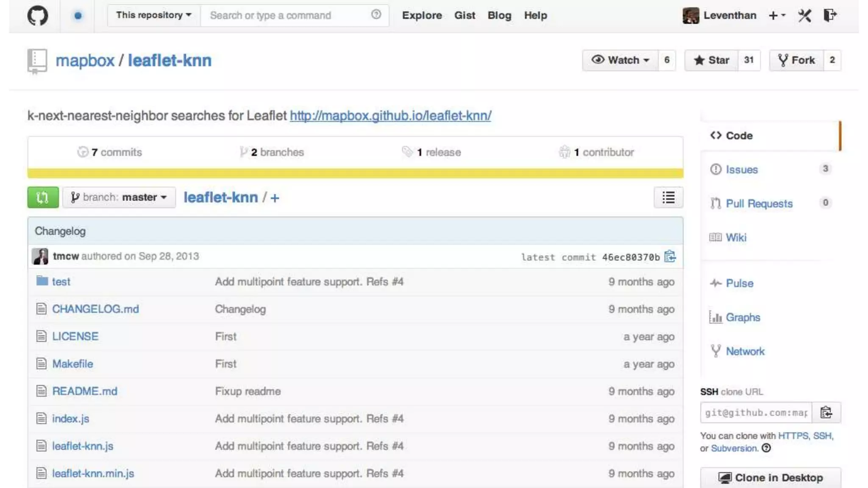Copy the latest commit SHA
868x488 pixels.
pyautogui.click(x=670, y=257)
